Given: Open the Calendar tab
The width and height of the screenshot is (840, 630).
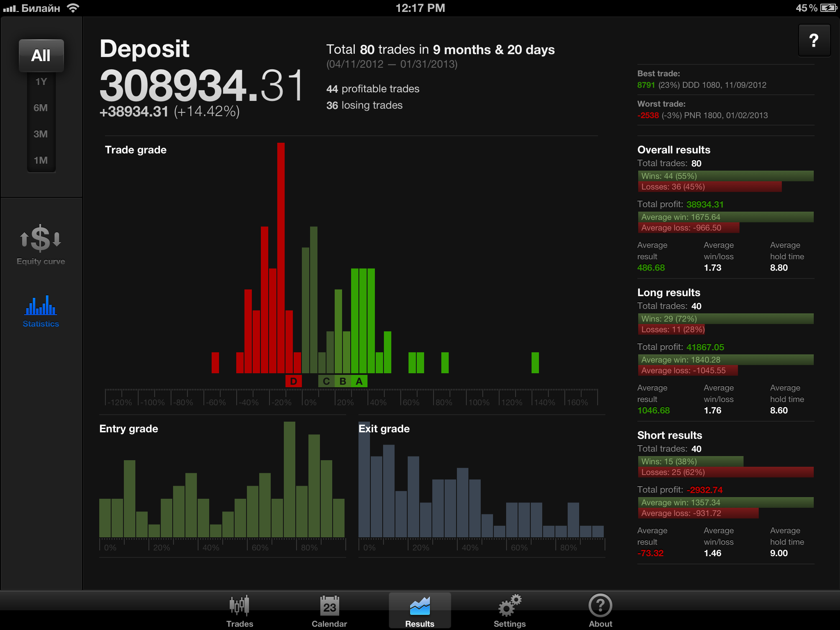Looking at the screenshot, I should (x=329, y=611).
